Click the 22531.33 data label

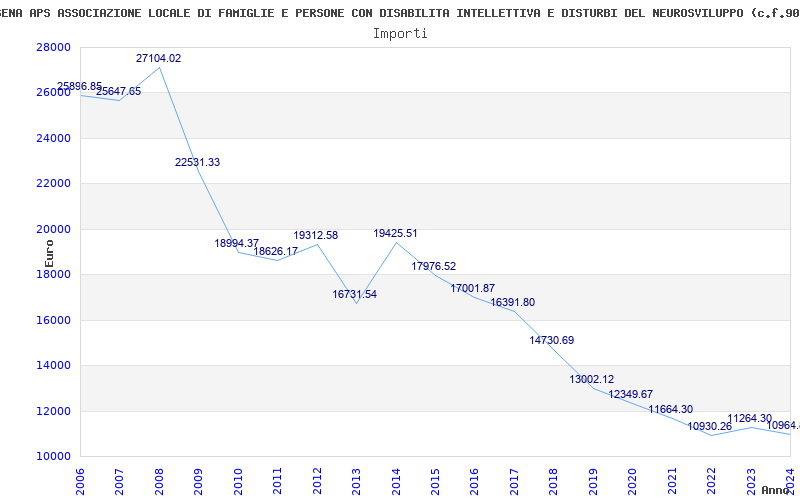coord(197,162)
